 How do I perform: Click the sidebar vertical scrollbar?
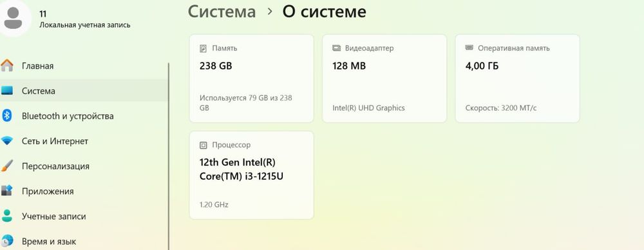(169, 156)
